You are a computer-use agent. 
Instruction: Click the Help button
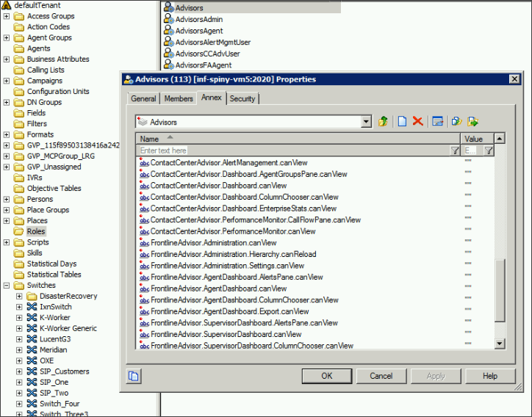point(490,376)
